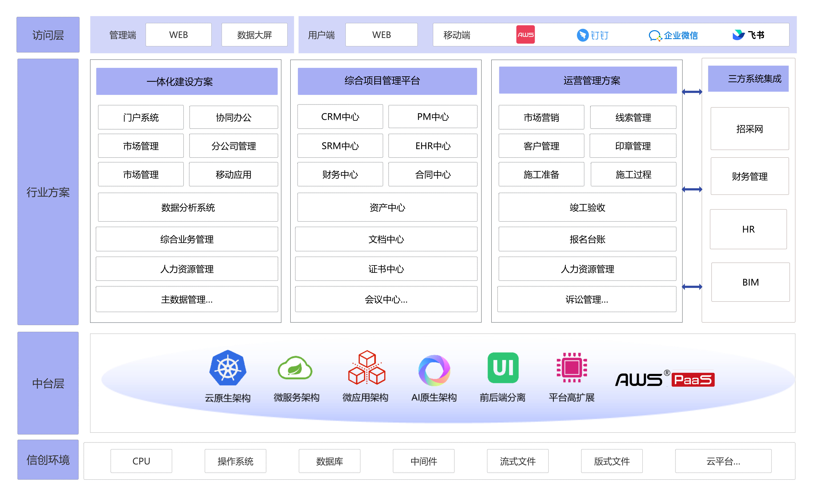Viewport: 816px width, 504px height.
Task: Open the 会议中心... module
Action: 386,299
